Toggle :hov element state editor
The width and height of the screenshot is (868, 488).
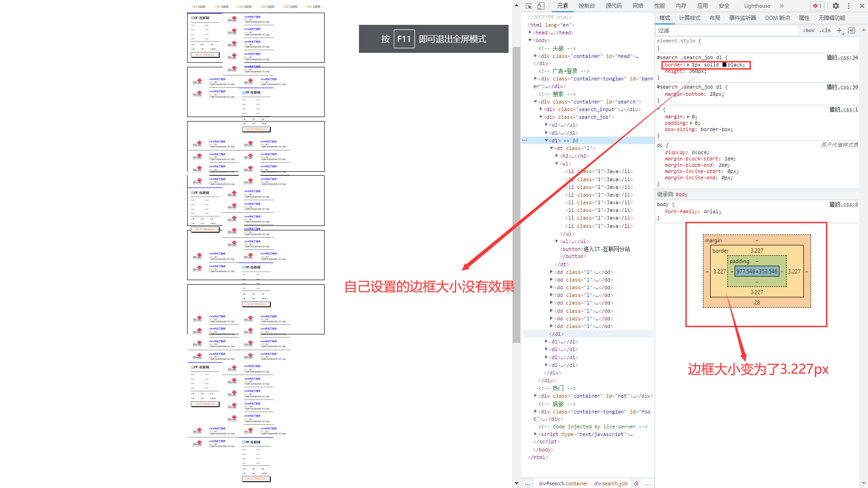pos(809,30)
